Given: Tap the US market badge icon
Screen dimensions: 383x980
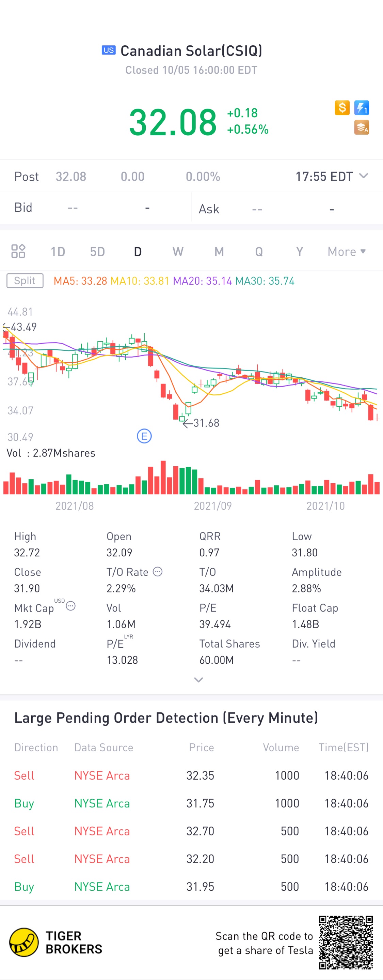Looking at the screenshot, I should point(109,50).
